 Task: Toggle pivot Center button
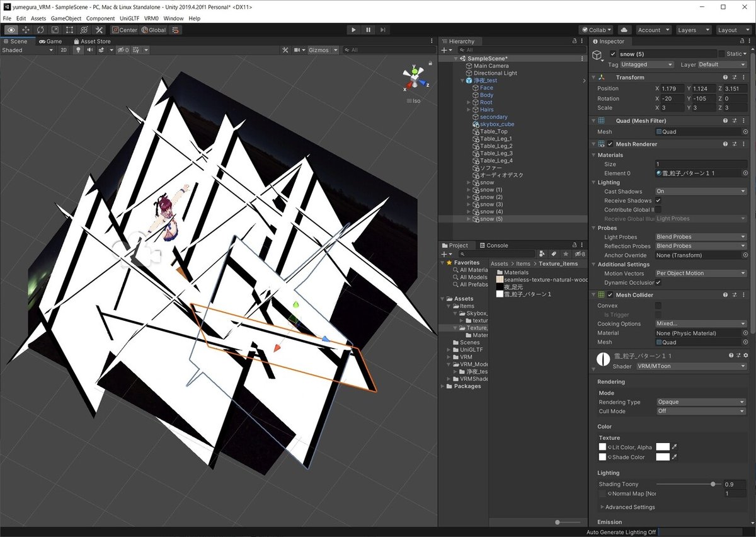[x=124, y=30]
